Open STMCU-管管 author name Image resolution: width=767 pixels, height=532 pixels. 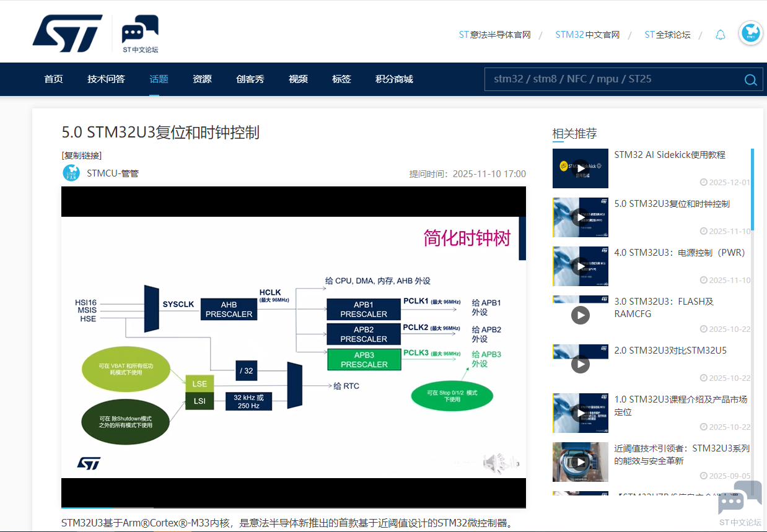(x=113, y=173)
